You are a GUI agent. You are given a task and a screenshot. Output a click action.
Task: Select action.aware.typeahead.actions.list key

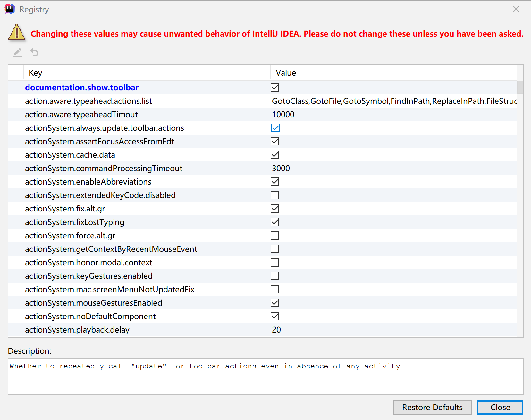[88, 101]
